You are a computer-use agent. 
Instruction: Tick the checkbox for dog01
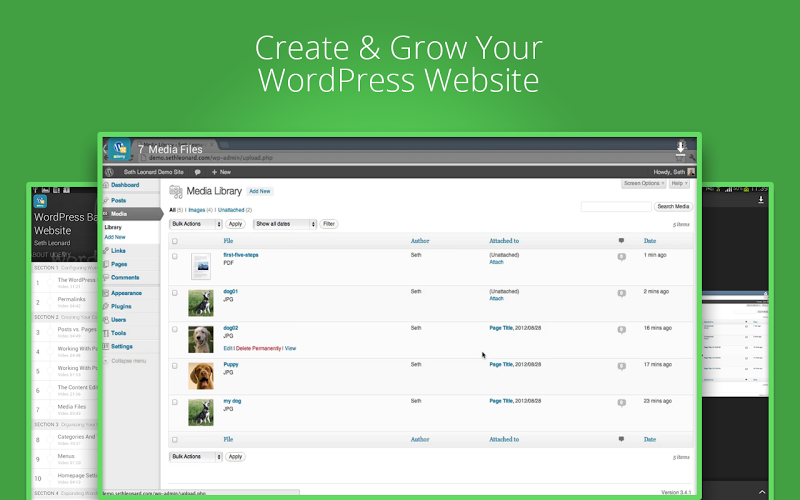(x=175, y=293)
